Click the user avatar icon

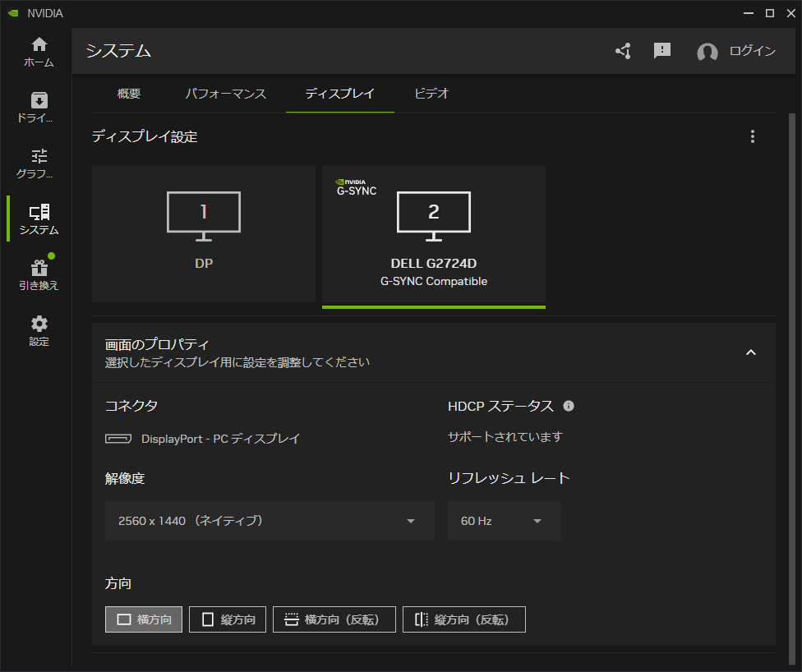coord(708,52)
